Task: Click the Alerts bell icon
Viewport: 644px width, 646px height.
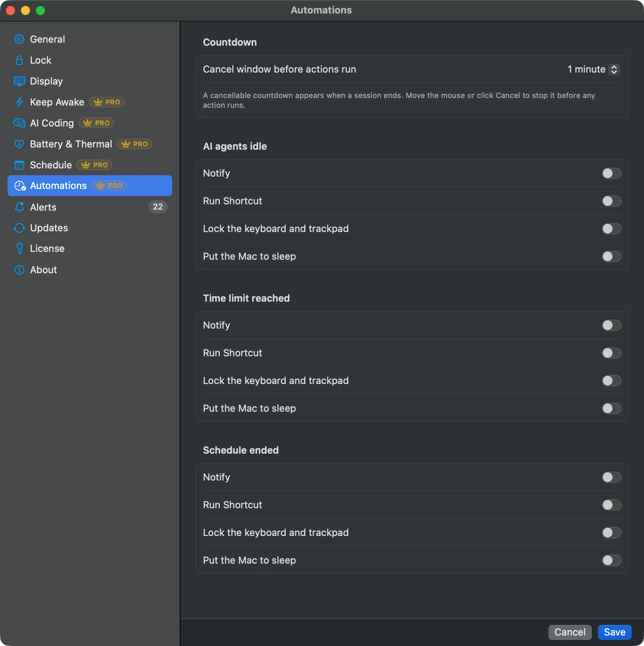Action: [x=19, y=207]
